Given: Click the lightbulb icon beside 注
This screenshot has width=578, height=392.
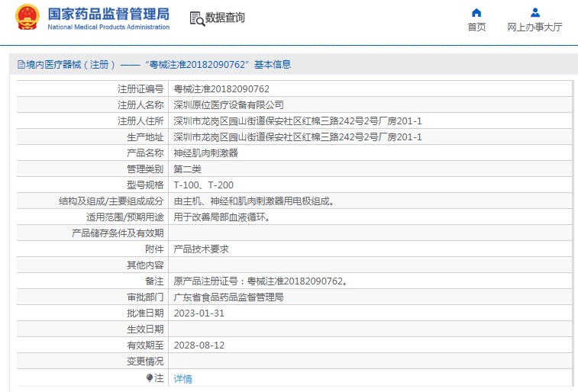Looking at the screenshot, I should point(150,378).
